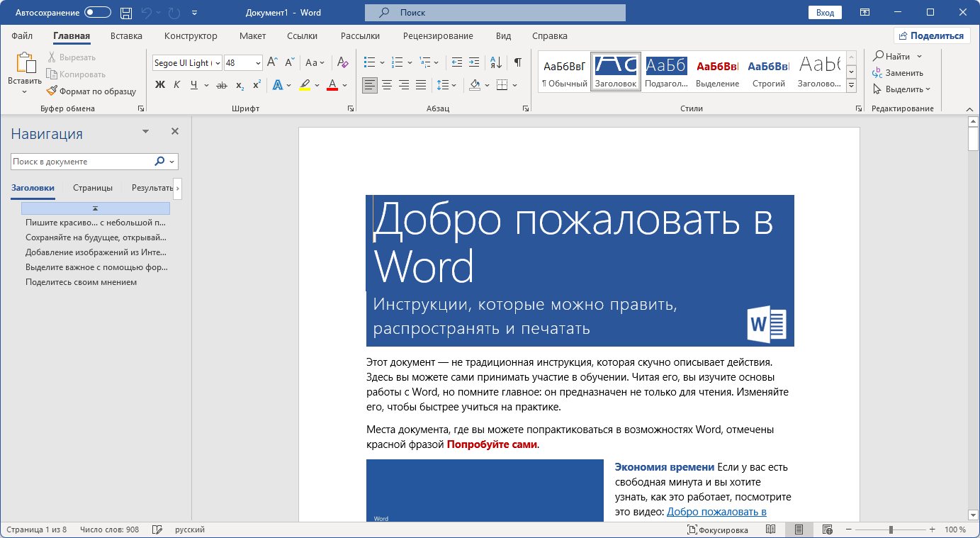Align text to the left

370,85
